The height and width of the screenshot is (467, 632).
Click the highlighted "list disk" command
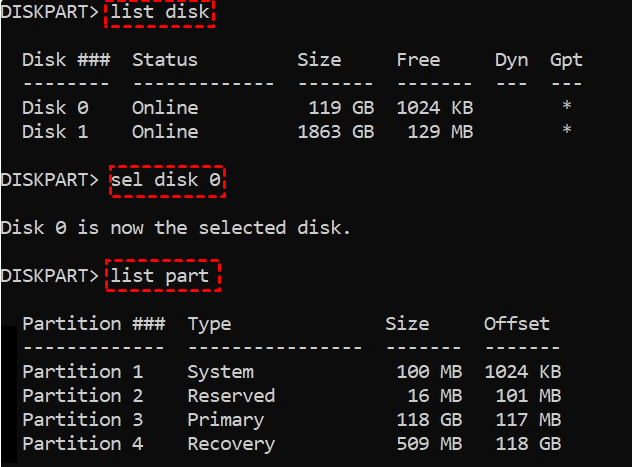point(158,12)
